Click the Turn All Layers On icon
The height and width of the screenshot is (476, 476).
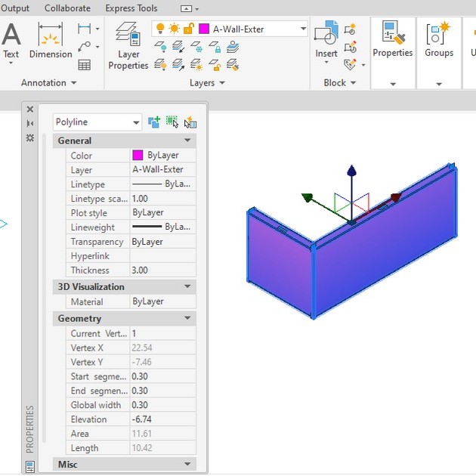[x=160, y=65]
